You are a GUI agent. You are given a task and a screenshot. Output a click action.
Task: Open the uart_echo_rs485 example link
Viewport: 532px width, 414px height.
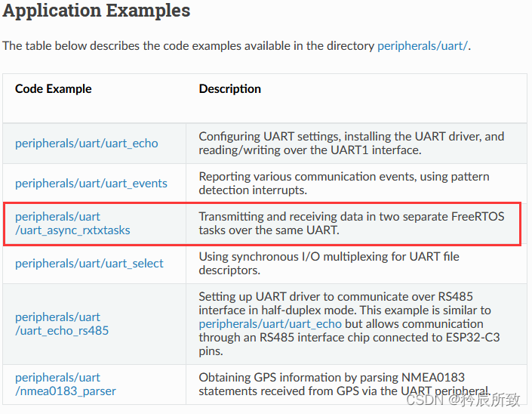pyautogui.click(x=62, y=330)
